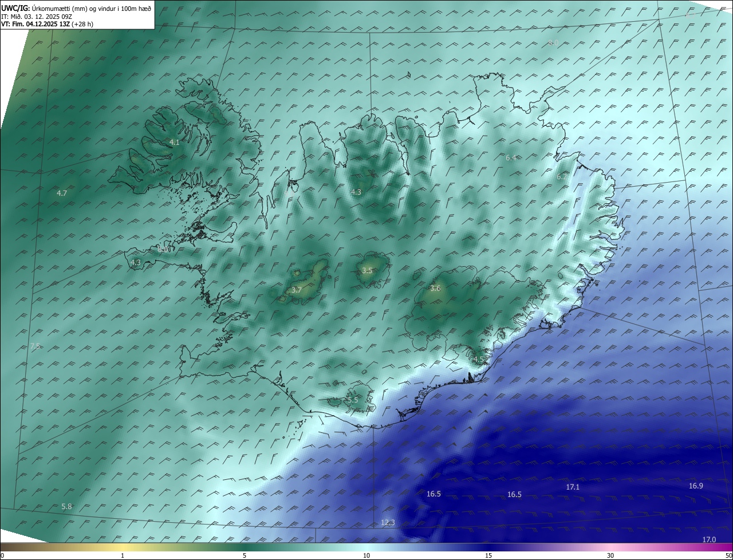
Task: Click the 16.9 precipitation value
Action: pyautogui.click(x=696, y=486)
